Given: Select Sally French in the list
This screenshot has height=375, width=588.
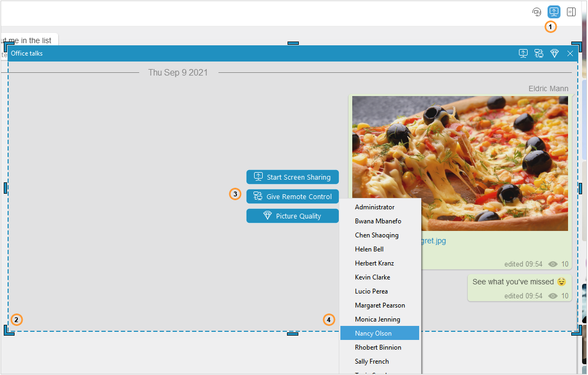Looking at the screenshot, I should (x=372, y=362).
